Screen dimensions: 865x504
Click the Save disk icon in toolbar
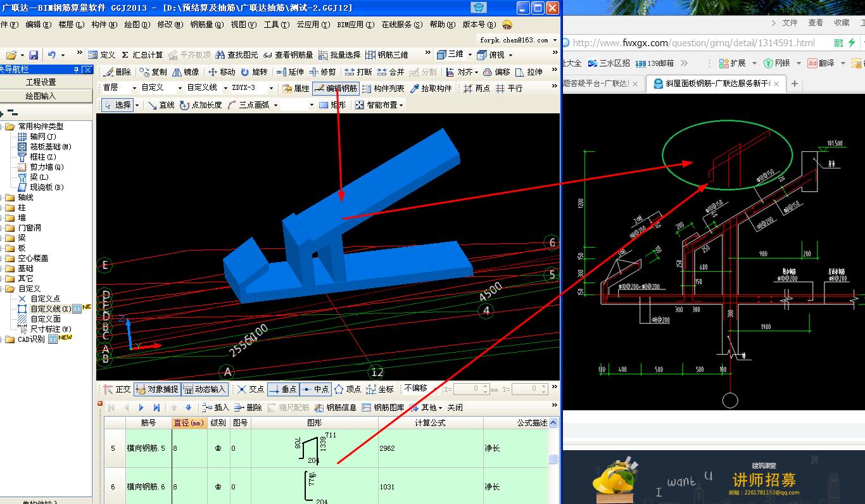tap(34, 55)
